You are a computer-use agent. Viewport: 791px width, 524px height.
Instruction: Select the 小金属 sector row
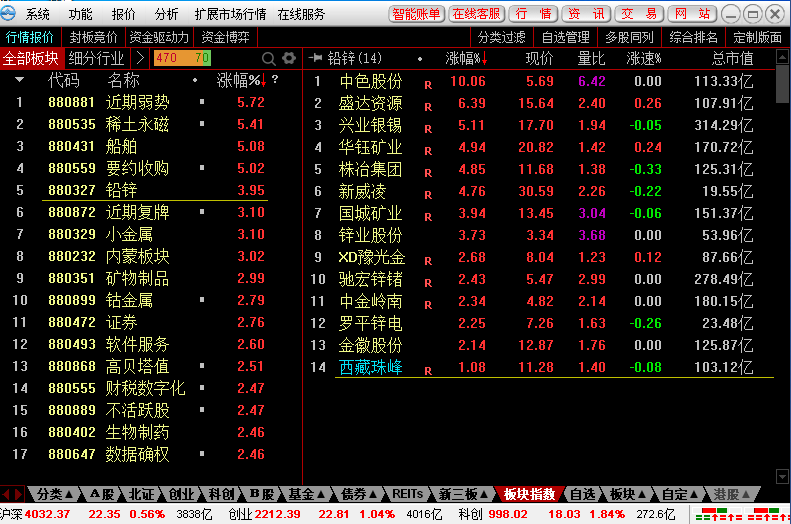(x=151, y=234)
